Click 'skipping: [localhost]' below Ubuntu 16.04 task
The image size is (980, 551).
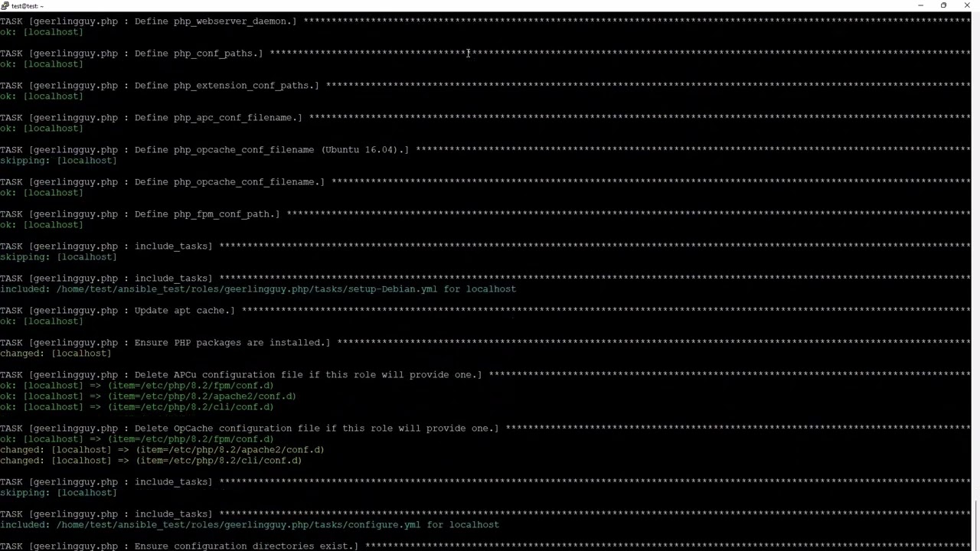58,161
